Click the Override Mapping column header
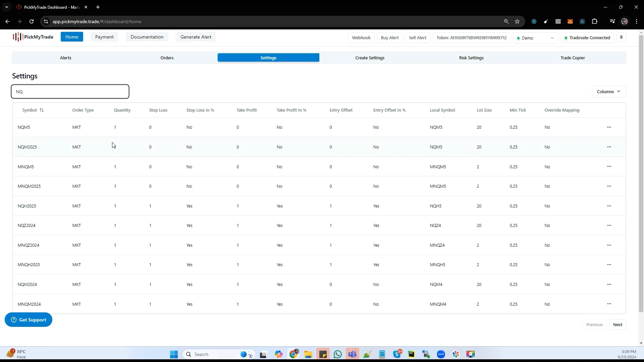The image size is (644, 362). pyautogui.click(x=562, y=110)
